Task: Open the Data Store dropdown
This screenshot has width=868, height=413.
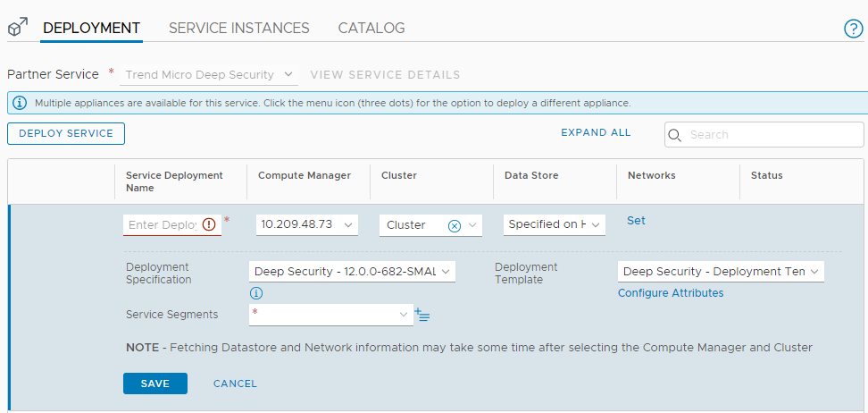Action: tap(554, 225)
